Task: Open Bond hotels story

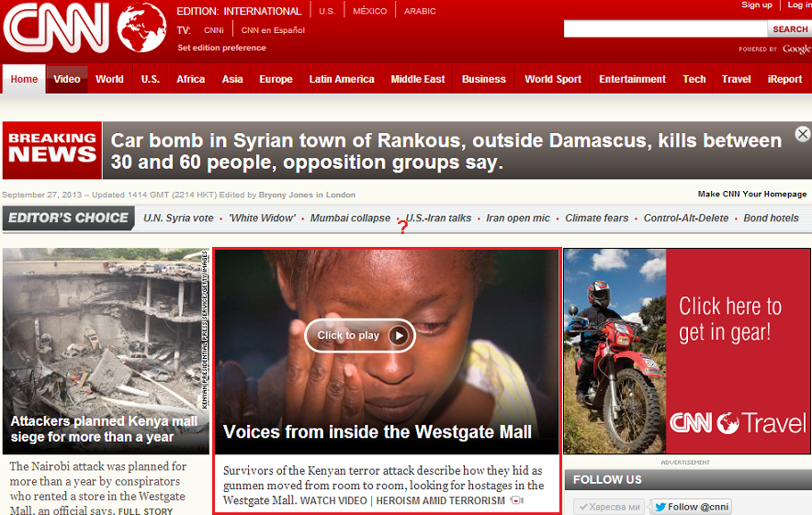Action: (x=771, y=218)
